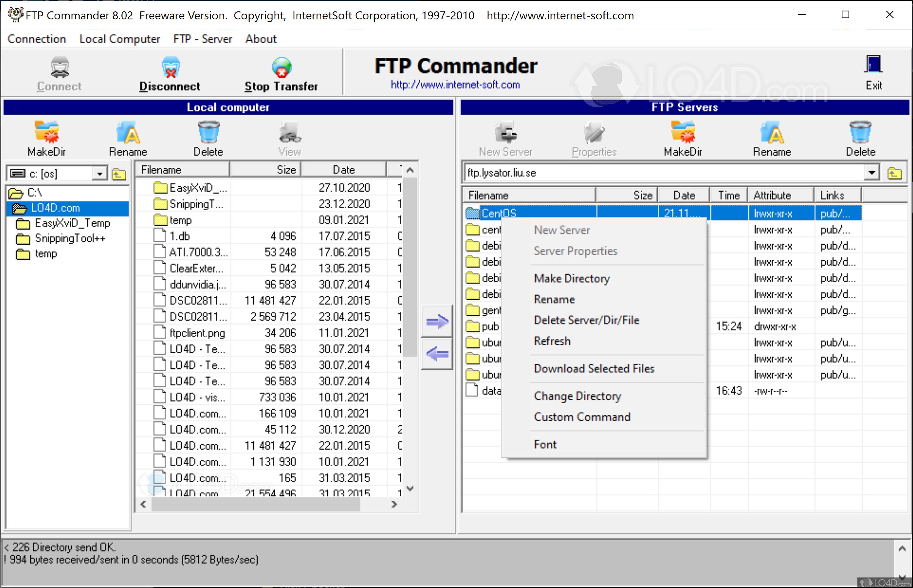913x588 pixels.
Task: Select the temp folder icon in file list
Action: (160, 220)
